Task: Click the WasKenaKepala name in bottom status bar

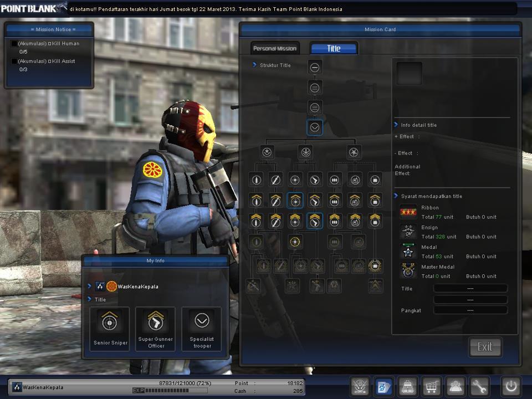Action: click(43, 387)
